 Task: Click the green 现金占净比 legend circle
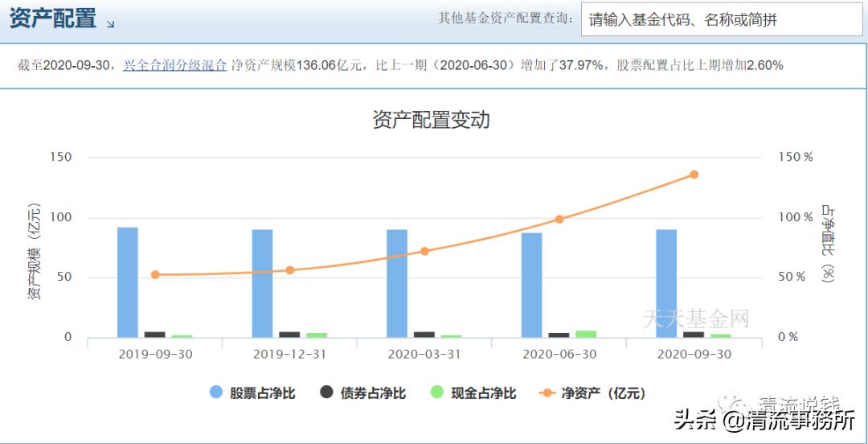436,393
